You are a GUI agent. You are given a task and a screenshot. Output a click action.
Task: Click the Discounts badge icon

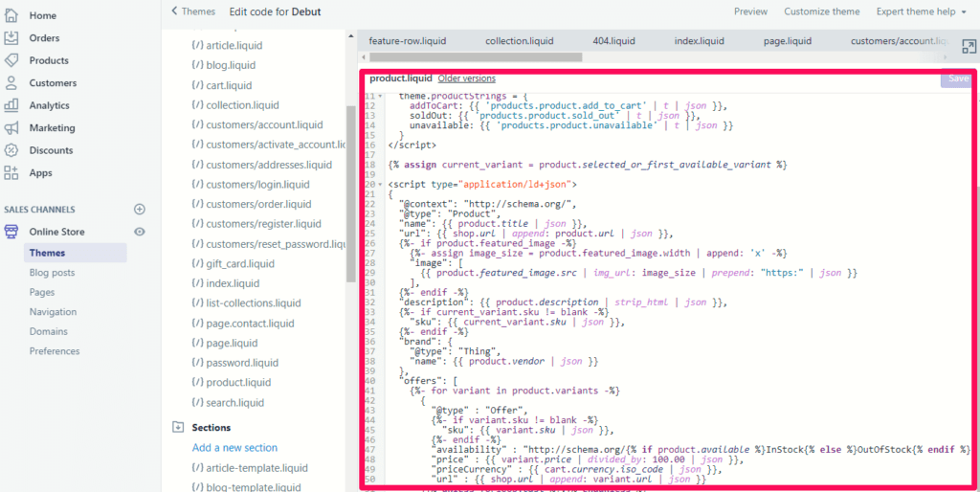point(11,150)
